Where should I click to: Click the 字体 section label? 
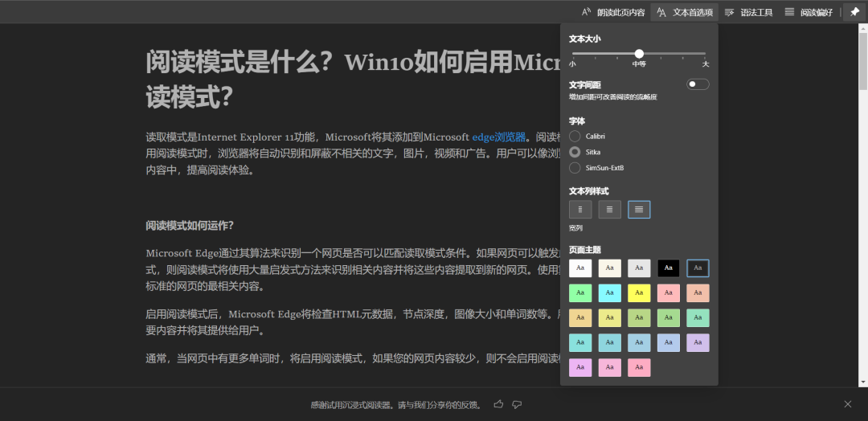pos(577,121)
